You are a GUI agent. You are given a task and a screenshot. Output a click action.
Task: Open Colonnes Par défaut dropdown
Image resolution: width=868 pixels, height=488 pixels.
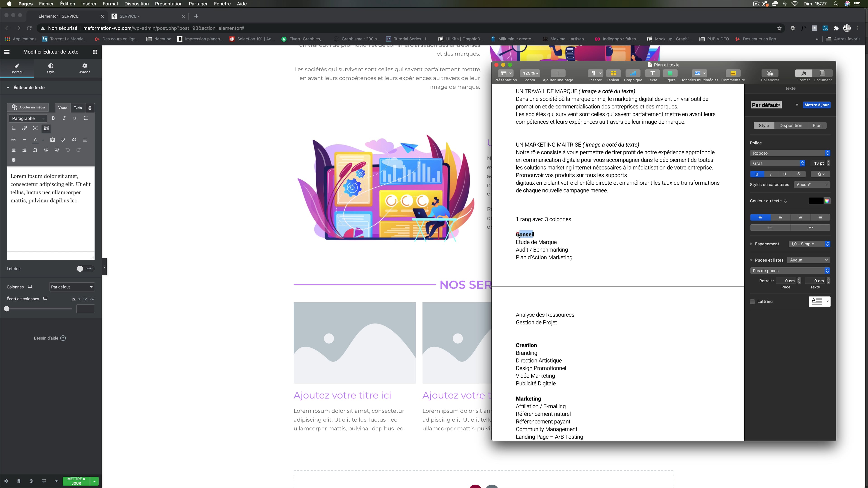pos(72,287)
